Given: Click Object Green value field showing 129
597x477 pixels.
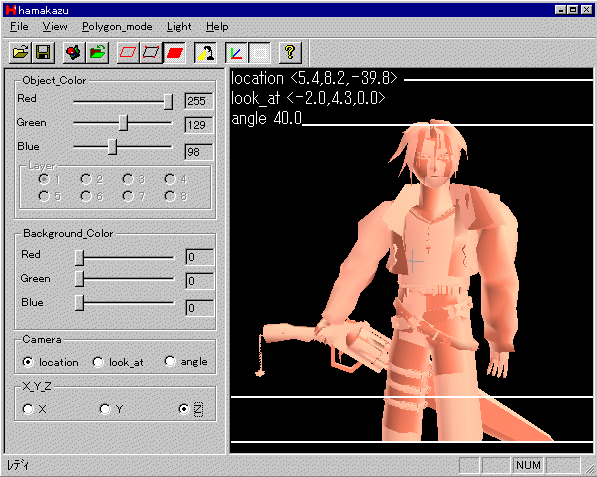Looking at the screenshot, I should pos(199,125).
